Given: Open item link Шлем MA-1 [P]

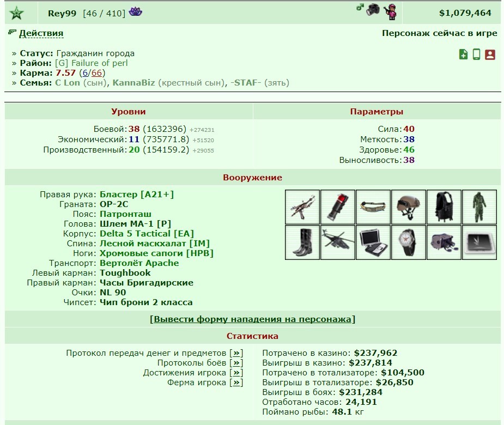Looking at the screenshot, I should coord(135,224).
